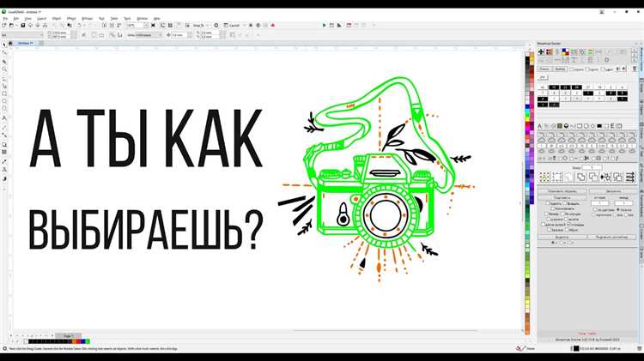The width and height of the screenshot is (644, 361).
Task: Toggle the checked checkbox in the docker options
Action: pos(568,225)
